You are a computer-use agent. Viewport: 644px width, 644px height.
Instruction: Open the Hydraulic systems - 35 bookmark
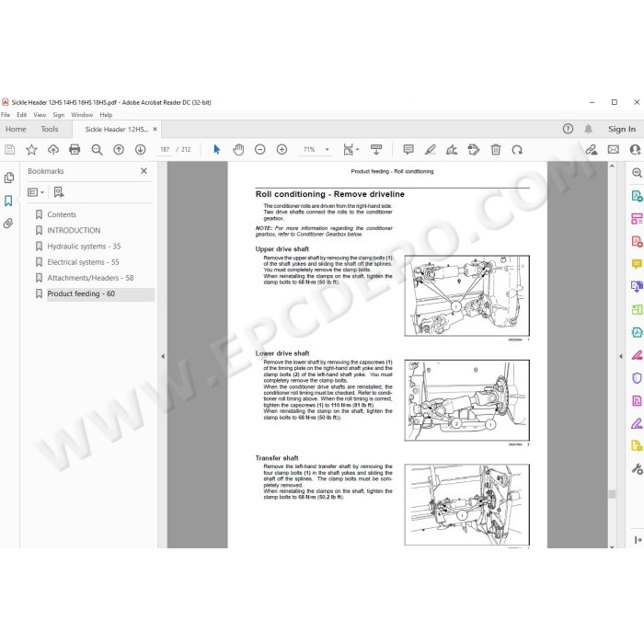84,247
